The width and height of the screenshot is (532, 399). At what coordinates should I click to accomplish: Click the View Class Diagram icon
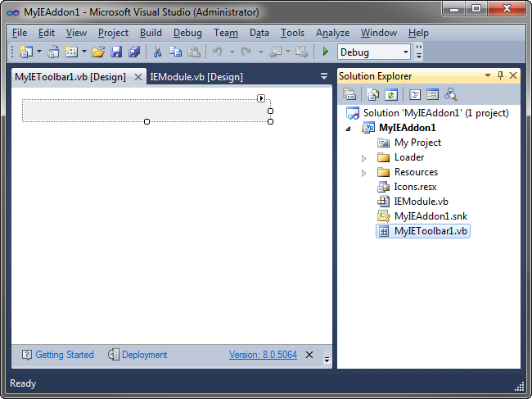451,94
